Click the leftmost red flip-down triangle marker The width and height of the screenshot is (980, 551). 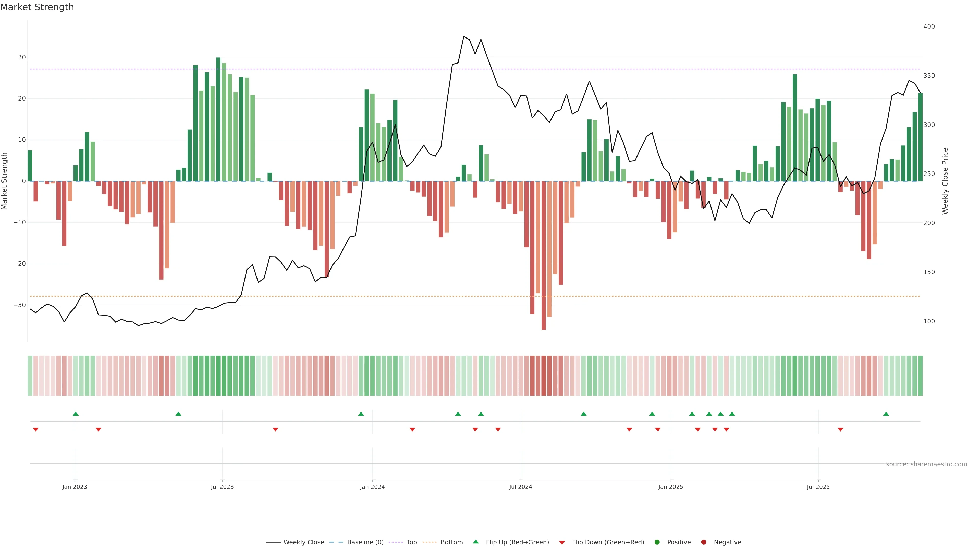point(36,429)
